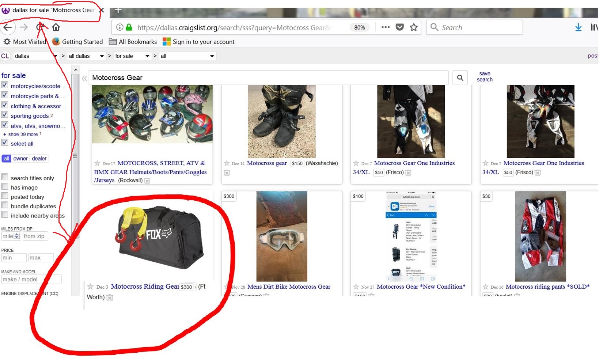Viewport: 603px width, 364px height.
Task: Open the all category dropdown
Action: pos(187,56)
